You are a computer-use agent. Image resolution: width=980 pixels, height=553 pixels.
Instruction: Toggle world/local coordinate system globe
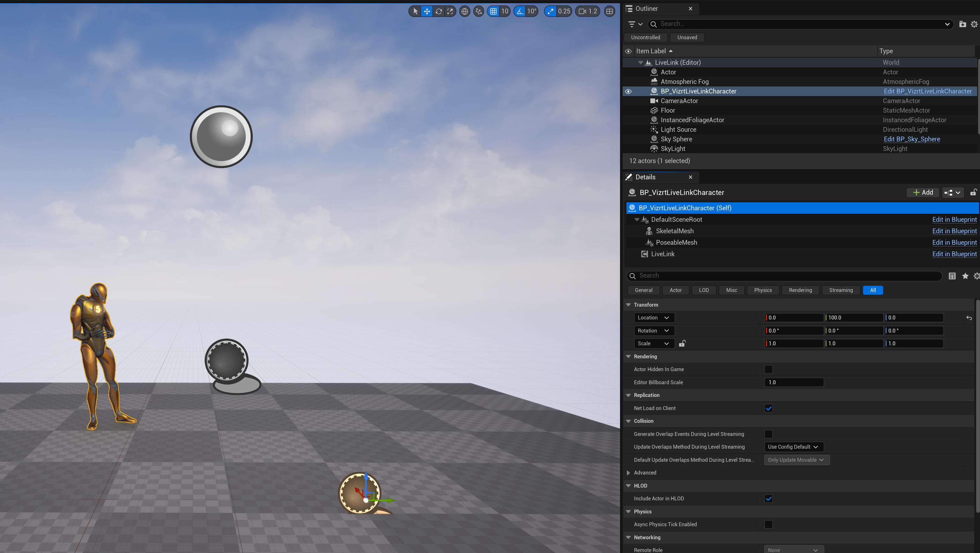465,11
